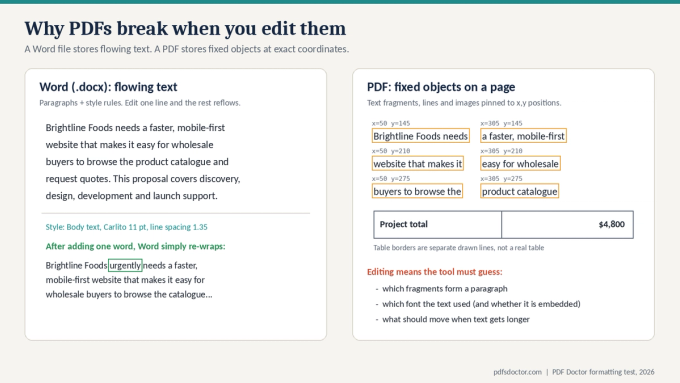Click the bullet 'what should move when text gets longer'
Screen dimensions: 680x383
click(x=456, y=319)
